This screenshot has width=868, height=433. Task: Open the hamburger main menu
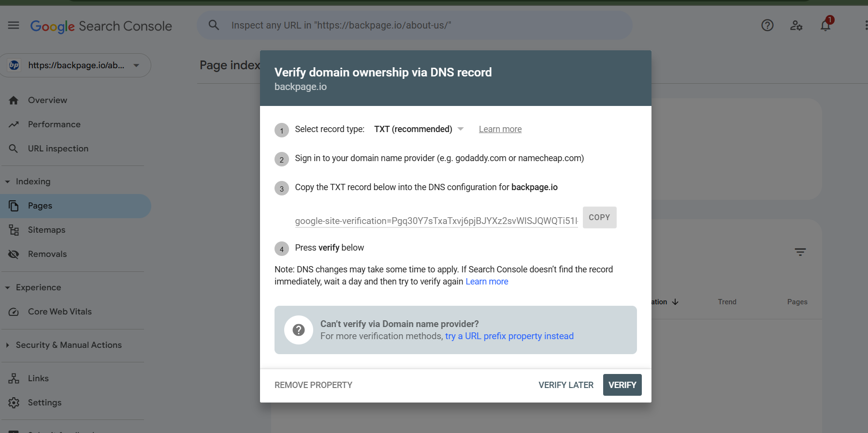pos(14,25)
